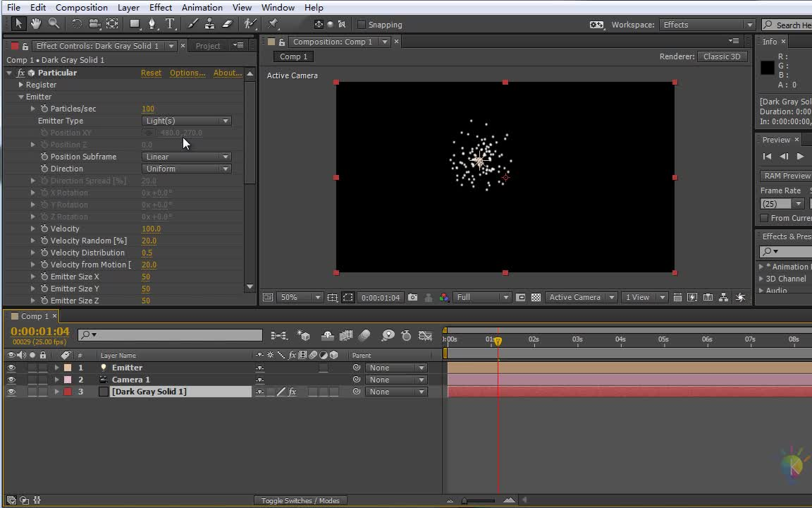
Task: Open the Composition menu
Action: coord(81,7)
